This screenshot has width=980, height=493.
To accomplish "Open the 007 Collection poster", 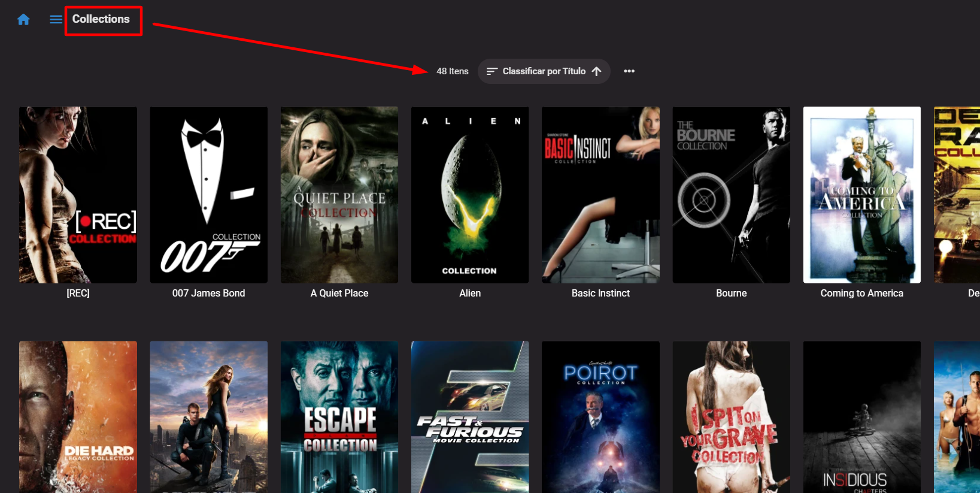I will (209, 195).
